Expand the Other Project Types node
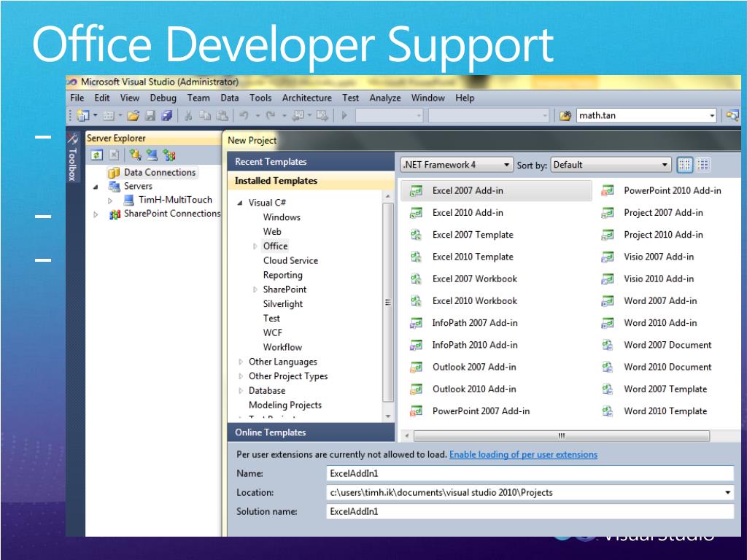Viewport: 747px width, 560px height. click(x=241, y=376)
